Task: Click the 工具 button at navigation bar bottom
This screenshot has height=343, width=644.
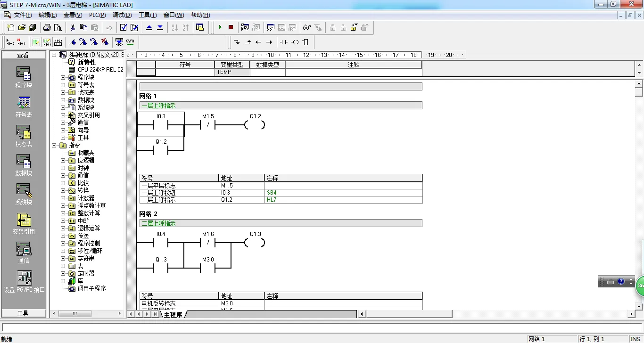Action: tap(23, 313)
